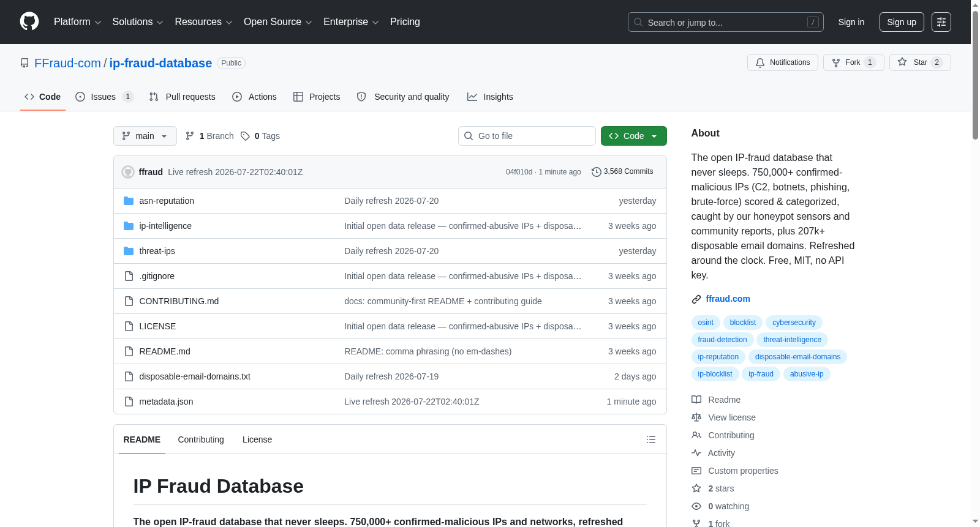Select the ip-blocklist topic tag
The image size is (980, 527).
pyautogui.click(x=715, y=374)
